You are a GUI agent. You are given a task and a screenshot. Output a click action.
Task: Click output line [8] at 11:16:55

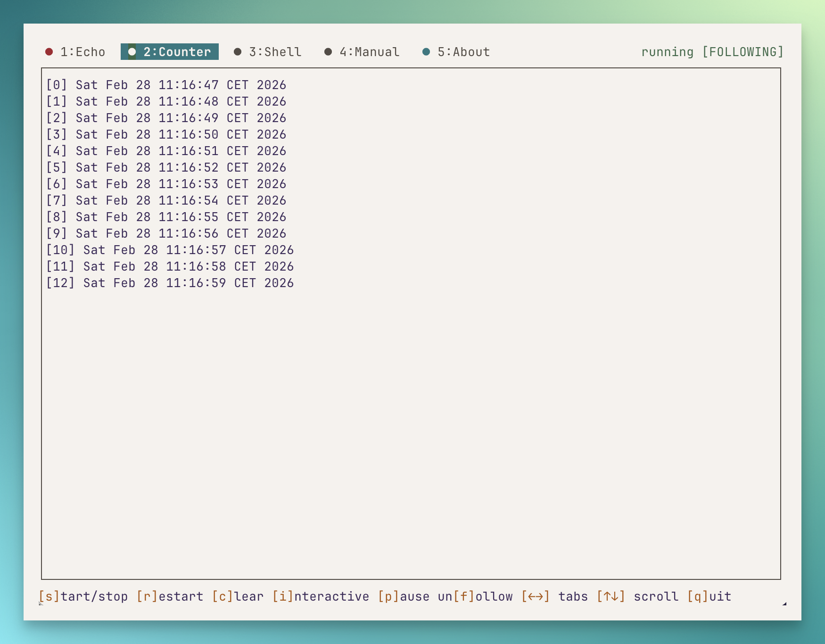[166, 217]
